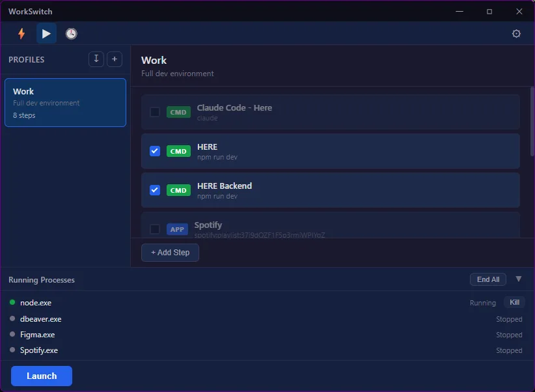This screenshot has height=392, width=535.
Task: Close the WorkSwitch window
Action: (519, 11)
